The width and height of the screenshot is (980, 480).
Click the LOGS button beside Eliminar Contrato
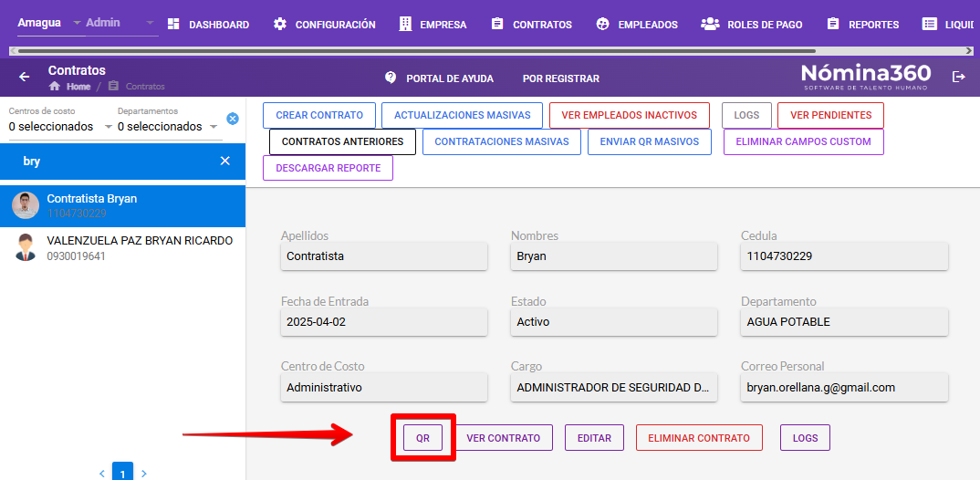point(805,438)
